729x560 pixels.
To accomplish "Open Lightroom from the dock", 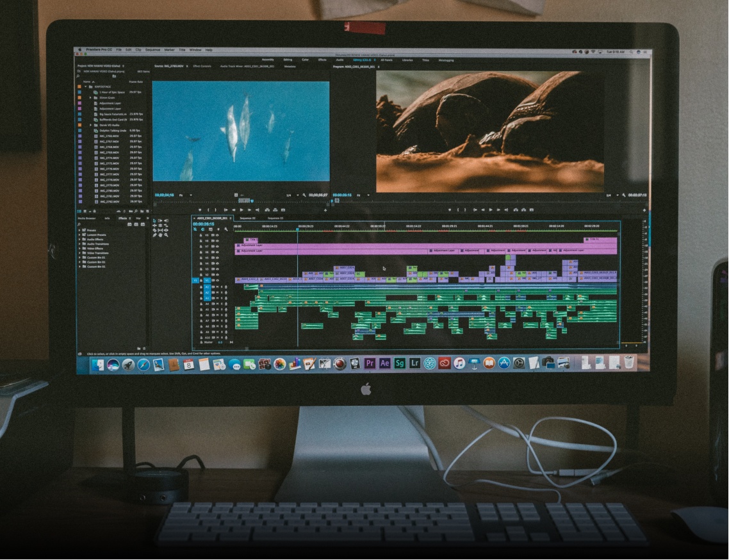I will click(414, 363).
